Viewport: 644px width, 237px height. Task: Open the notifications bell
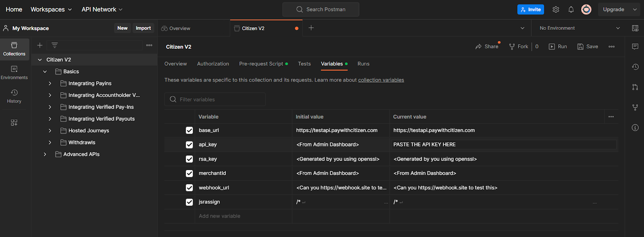(x=571, y=9)
